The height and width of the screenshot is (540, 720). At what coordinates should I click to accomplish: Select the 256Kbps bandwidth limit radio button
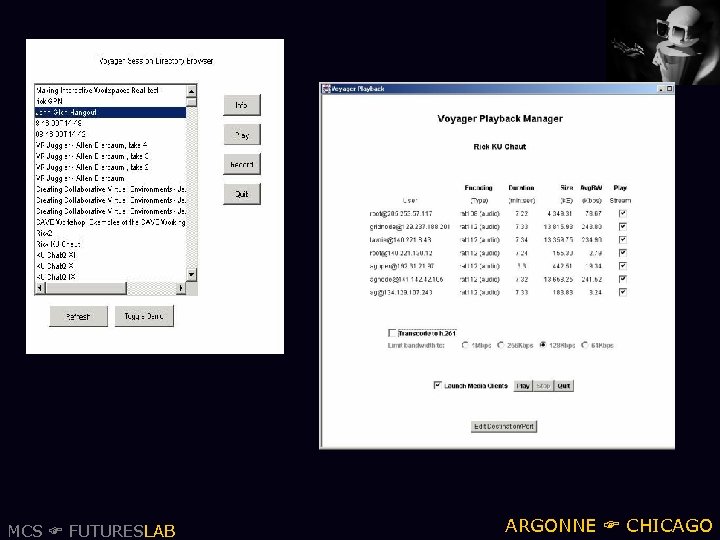[x=500, y=345]
